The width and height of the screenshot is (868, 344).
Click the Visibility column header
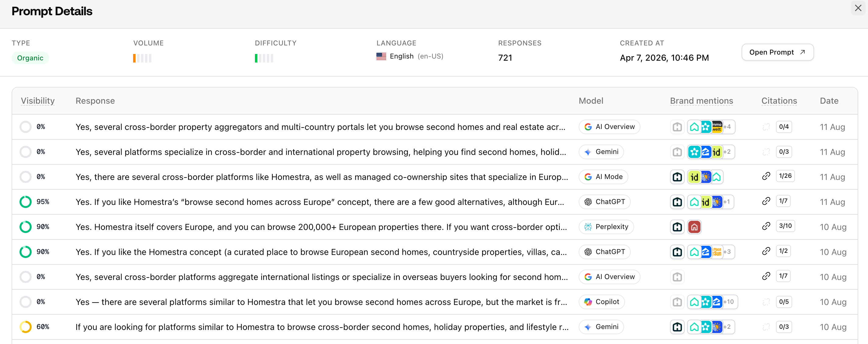click(38, 101)
